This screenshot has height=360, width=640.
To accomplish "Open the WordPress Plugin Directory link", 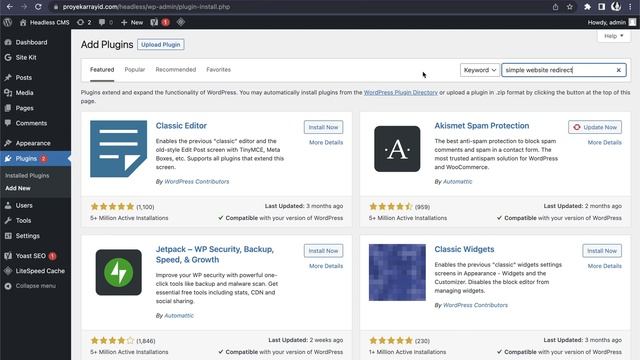I will click(400, 93).
